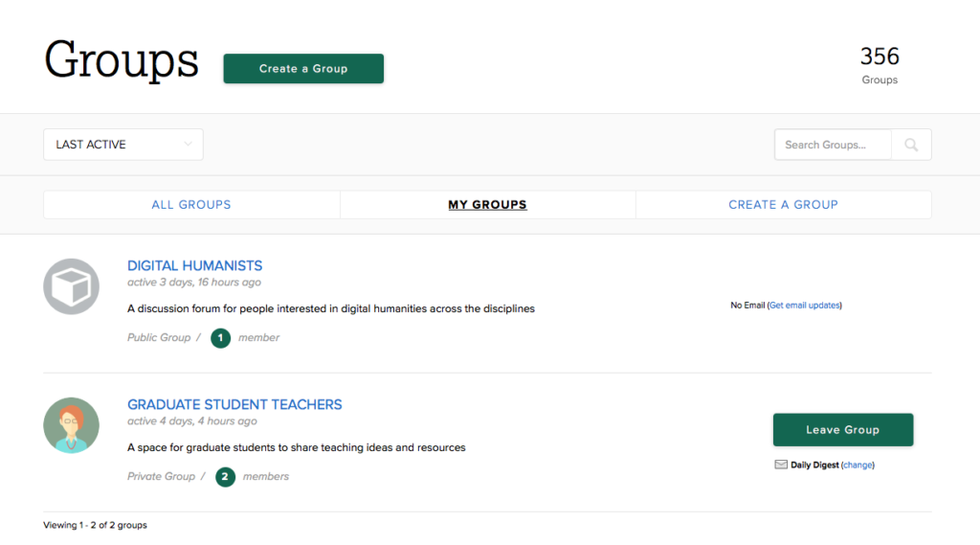Screen dimensions: 980x545
Task: Click the Last Active dropdown chevron arrow
Action: [x=188, y=145]
